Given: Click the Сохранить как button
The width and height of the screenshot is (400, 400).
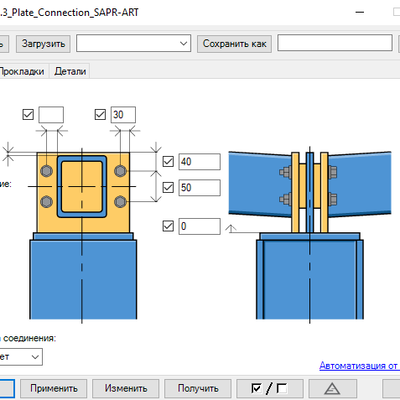Looking at the screenshot, I should point(234,44).
